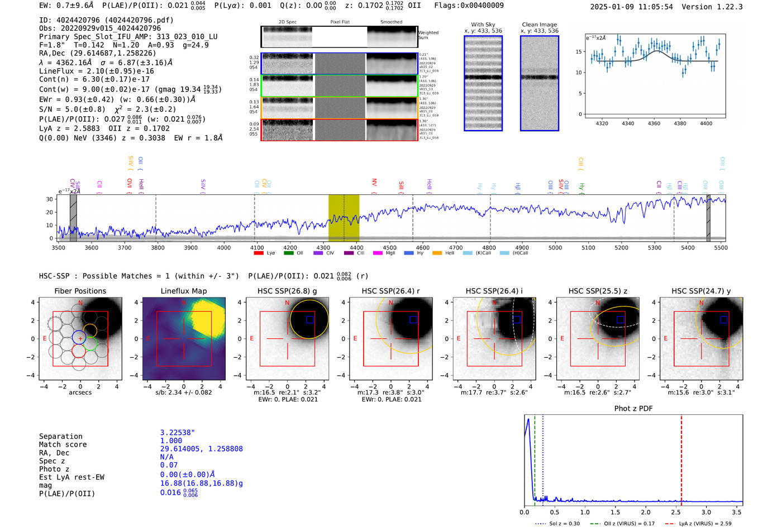
Task: Select the HSC SSP(26.8) g image
Action: [287, 338]
